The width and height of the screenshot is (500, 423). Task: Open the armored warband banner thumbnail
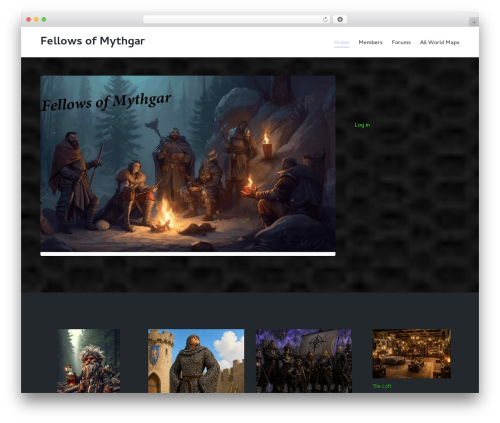click(304, 361)
